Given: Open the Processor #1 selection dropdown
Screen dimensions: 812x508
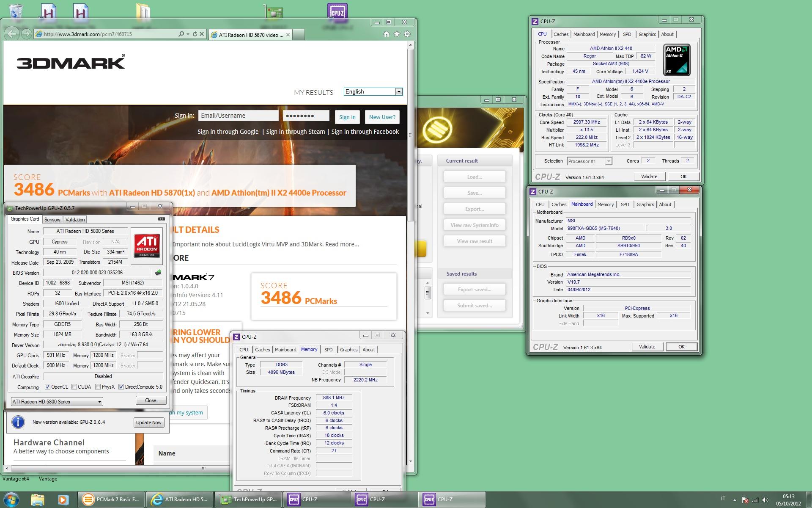Looking at the screenshot, I should point(589,161).
